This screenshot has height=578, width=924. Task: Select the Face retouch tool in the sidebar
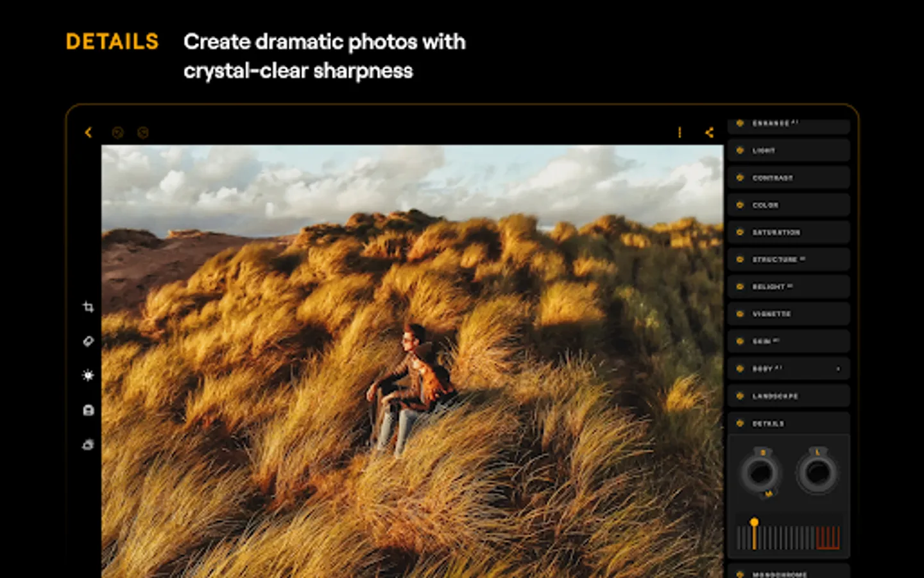pyautogui.click(x=88, y=410)
